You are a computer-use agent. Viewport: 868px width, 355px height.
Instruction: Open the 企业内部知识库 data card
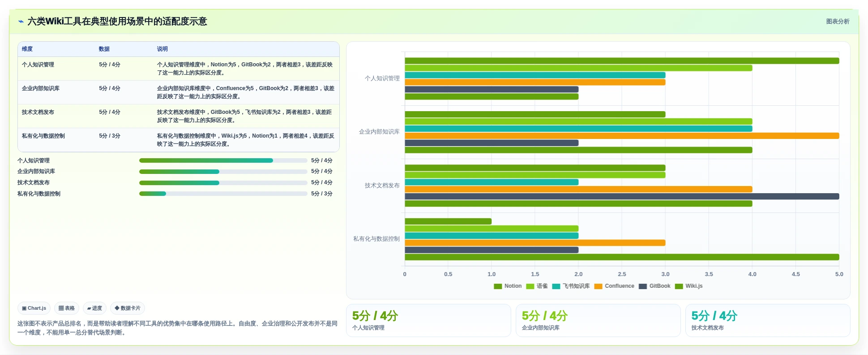[x=598, y=320]
